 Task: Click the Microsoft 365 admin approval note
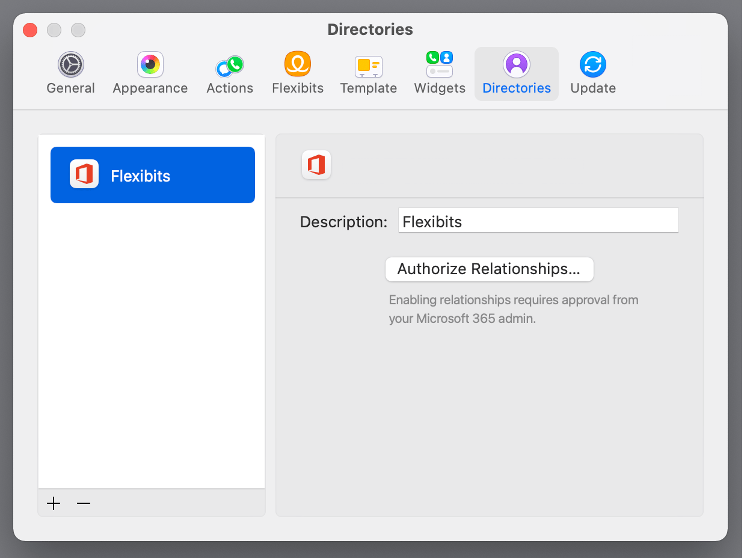tap(514, 309)
